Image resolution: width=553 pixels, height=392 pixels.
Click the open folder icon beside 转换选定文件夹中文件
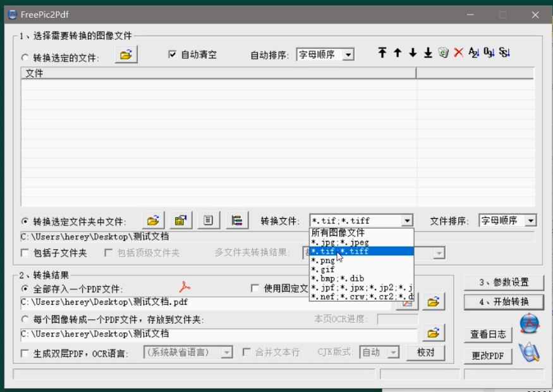click(153, 221)
